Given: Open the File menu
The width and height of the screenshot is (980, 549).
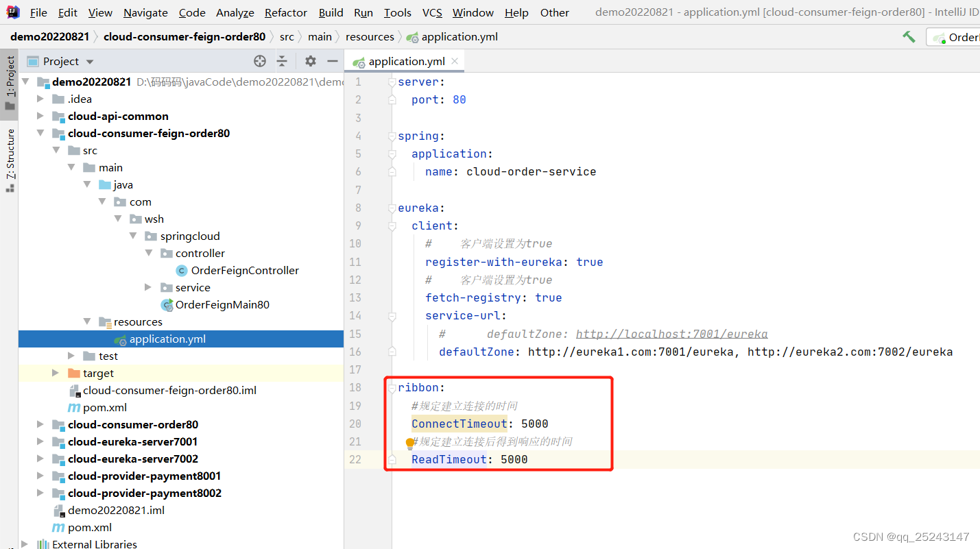Looking at the screenshot, I should pos(39,12).
